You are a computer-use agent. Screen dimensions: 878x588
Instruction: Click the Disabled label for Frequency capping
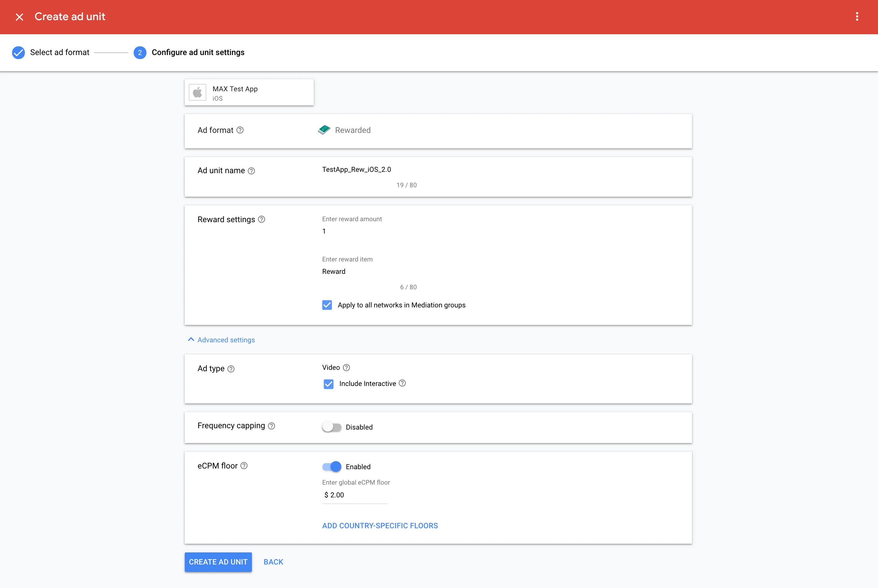tap(359, 427)
